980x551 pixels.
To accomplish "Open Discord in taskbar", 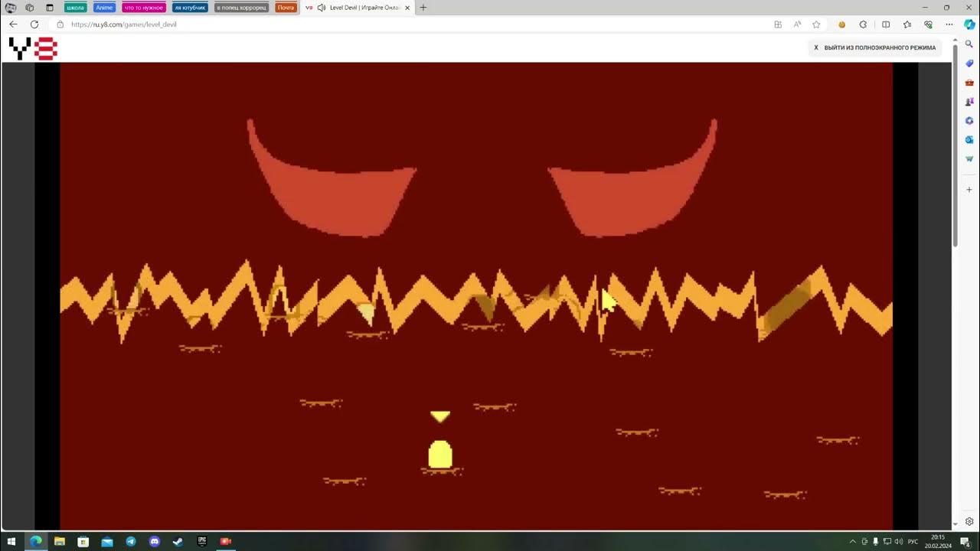I will click(x=155, y=542).
